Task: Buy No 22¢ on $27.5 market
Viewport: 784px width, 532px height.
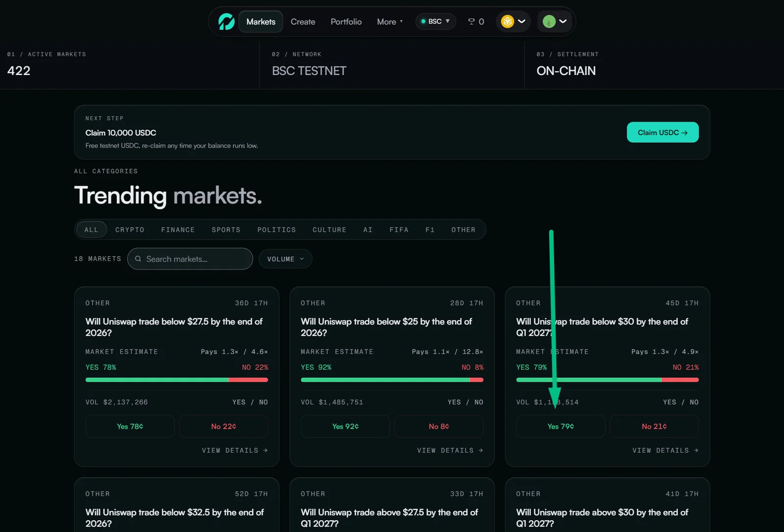Action: click(223, 426)
